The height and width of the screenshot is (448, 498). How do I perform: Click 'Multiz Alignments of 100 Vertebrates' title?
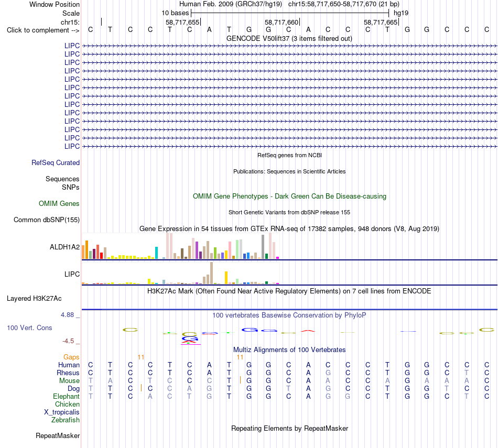tap(289, 350)
